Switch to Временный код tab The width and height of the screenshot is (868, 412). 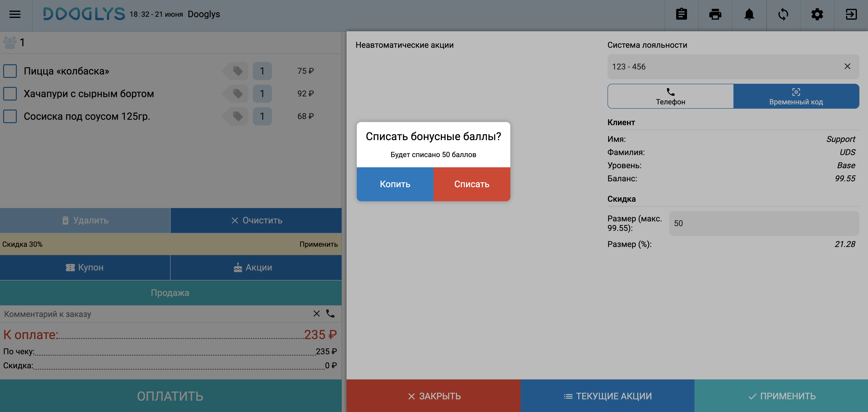tap(796, 96)
